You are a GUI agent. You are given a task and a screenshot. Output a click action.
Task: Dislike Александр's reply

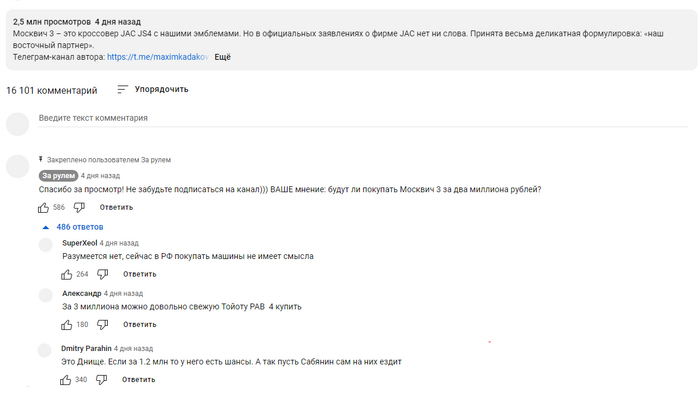(x=103, y=325)
